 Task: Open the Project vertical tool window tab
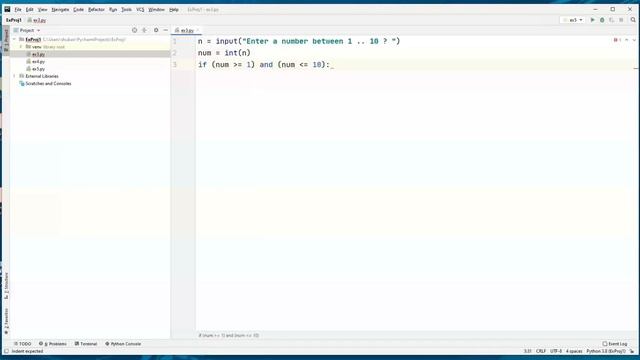pyautogui.click(x=6, y=39)
